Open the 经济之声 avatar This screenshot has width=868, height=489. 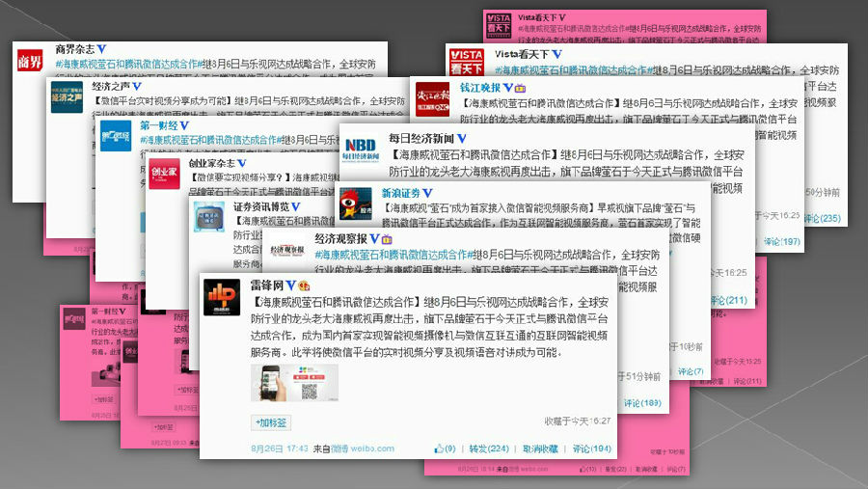67,96
